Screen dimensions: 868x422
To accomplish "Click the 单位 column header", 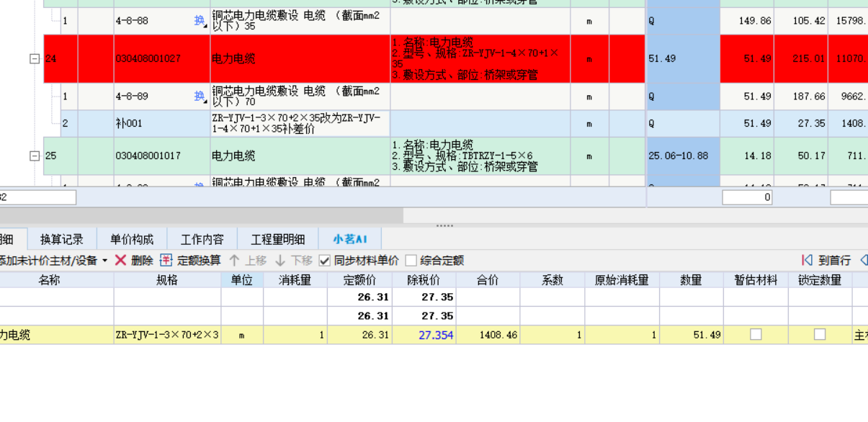I will tap(241, 280).
